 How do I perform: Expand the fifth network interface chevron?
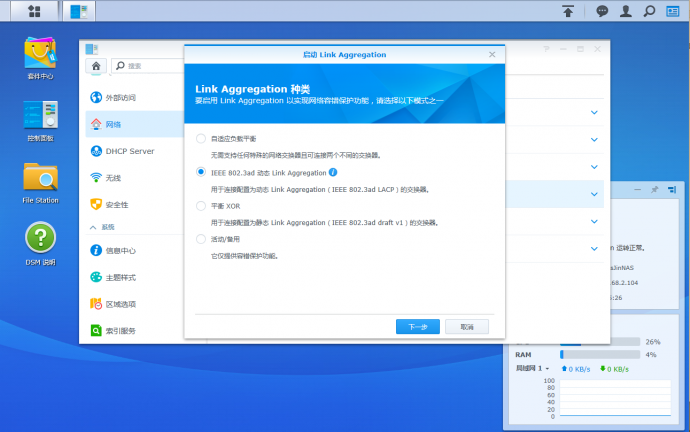[x=594, y=221]
